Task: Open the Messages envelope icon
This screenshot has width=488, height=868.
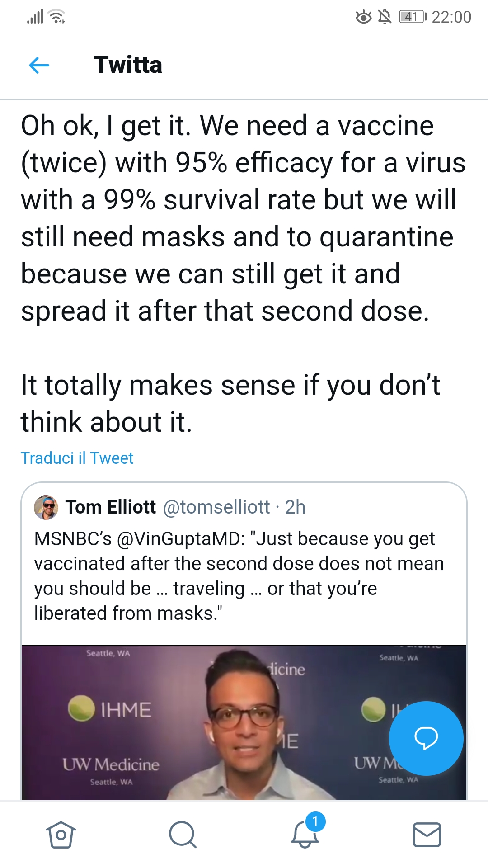Action: click(427, 834)
